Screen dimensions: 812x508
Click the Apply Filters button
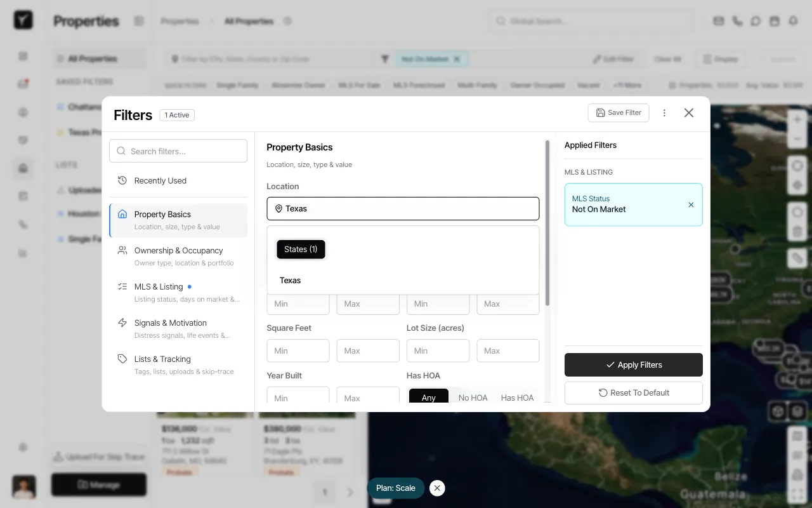pos(633,364)
